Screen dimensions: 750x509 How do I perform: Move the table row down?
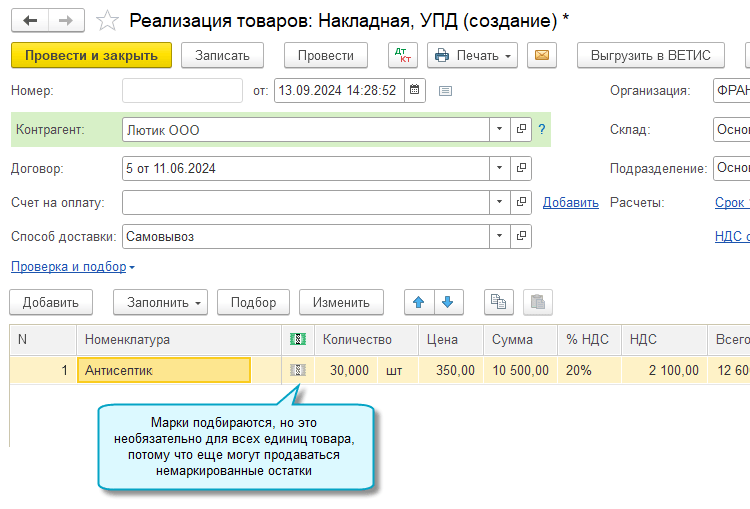[449, 302]
